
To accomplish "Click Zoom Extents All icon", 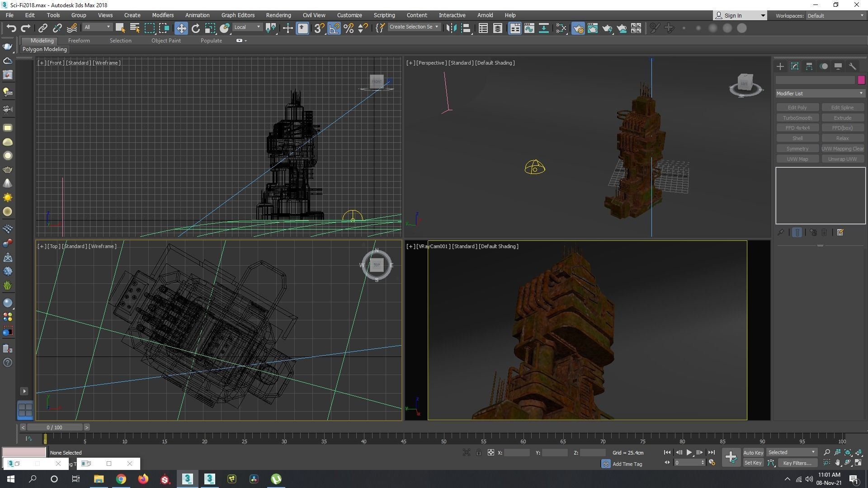I will 858,452.
